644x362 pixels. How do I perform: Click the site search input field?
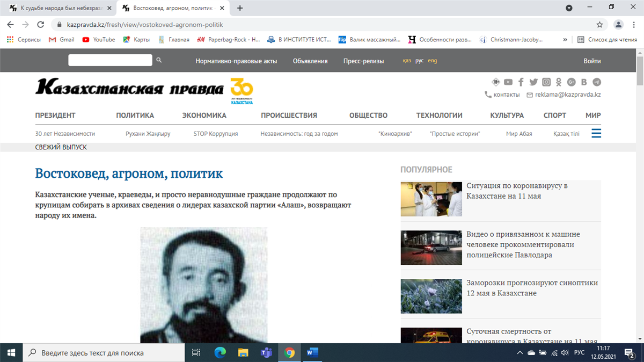coord(110,61)
